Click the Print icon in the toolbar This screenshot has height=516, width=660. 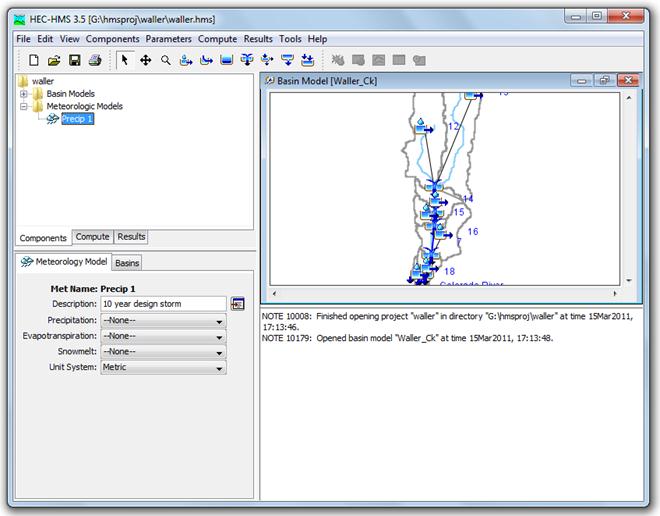[x=94, y=60]
